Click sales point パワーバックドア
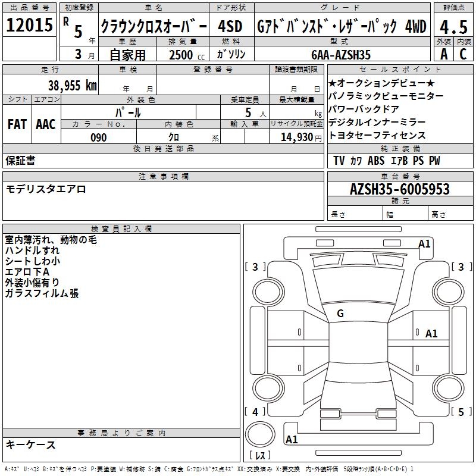 (x=364, y=109)
